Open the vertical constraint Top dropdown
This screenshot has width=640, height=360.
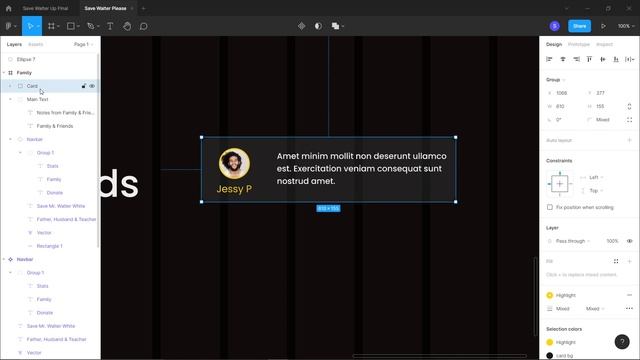tap(596, 191)
